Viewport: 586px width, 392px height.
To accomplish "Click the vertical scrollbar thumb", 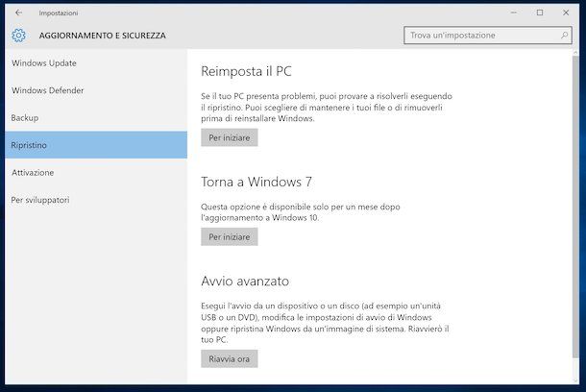I will [575, 208].
